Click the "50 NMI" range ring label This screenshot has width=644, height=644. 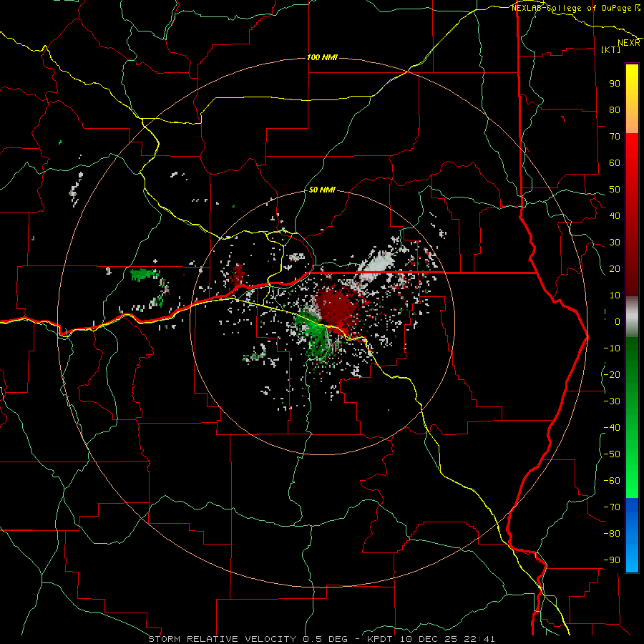[x=322, y=190]
